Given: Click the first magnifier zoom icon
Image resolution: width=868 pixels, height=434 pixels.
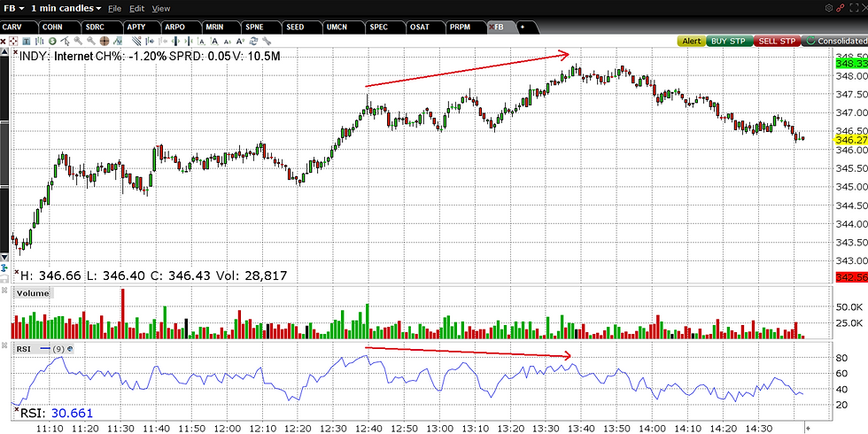Looking at the screenshot, I should [78, 41].
